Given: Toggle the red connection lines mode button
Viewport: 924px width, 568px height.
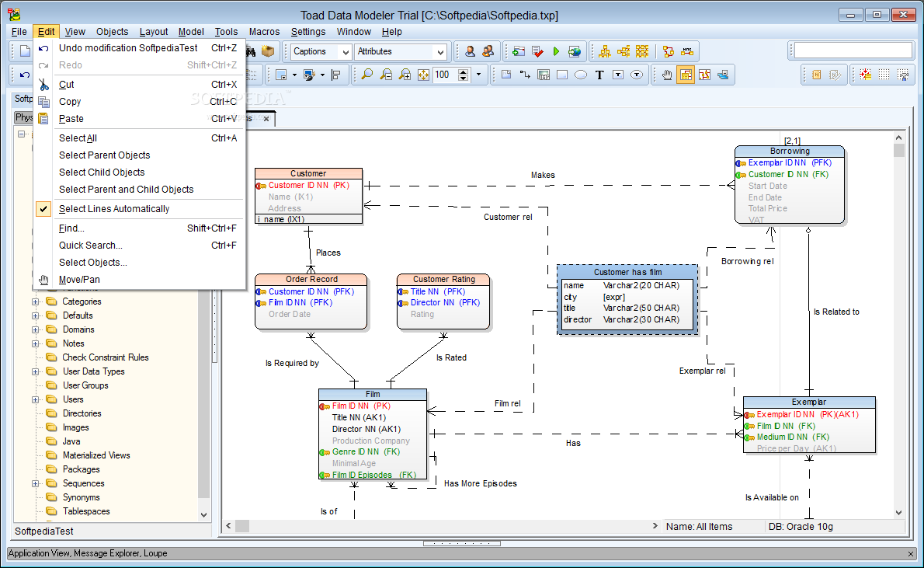Looking at the screenshot, I should point(704,75).
